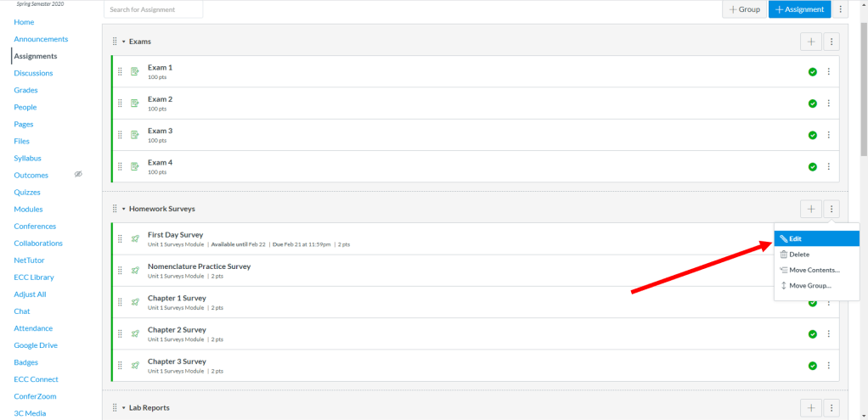Screen dimensions: 868x420
Task: Unpublish Exam 4 using green check icon
Action: point(813,166)
